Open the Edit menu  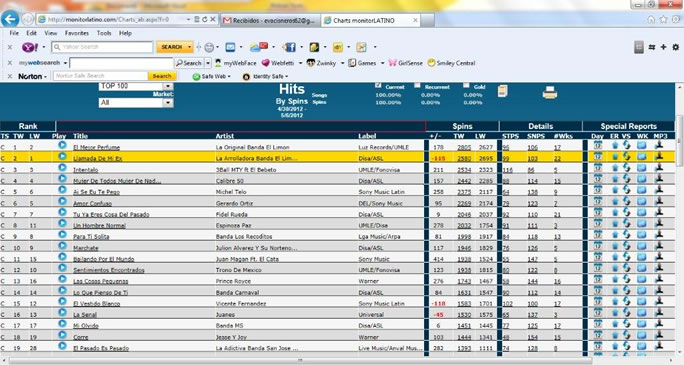[x=31, y=33]
